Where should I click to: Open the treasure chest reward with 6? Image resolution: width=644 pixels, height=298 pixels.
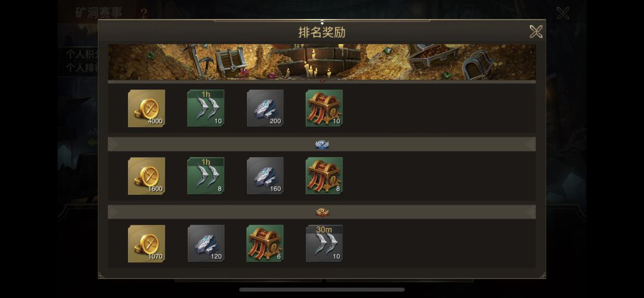coord(265,243)
